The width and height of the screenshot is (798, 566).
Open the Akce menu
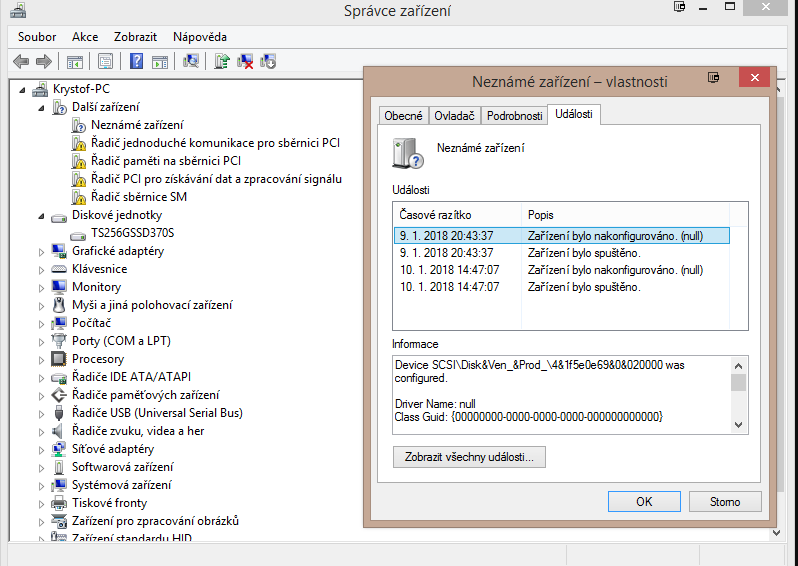pos(85,37)
